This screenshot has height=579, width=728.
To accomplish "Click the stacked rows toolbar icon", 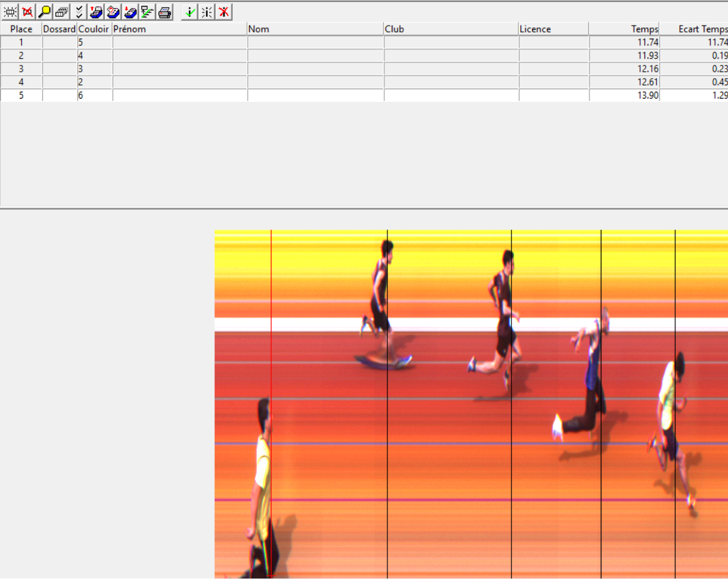I will click(x=62, y=12).
